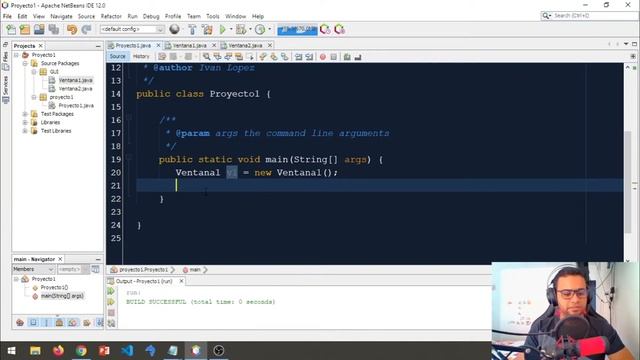The image size is (640, 360).
Task: Toggle Show Inherited Members filter in Navigator
Action: (20, 323)
